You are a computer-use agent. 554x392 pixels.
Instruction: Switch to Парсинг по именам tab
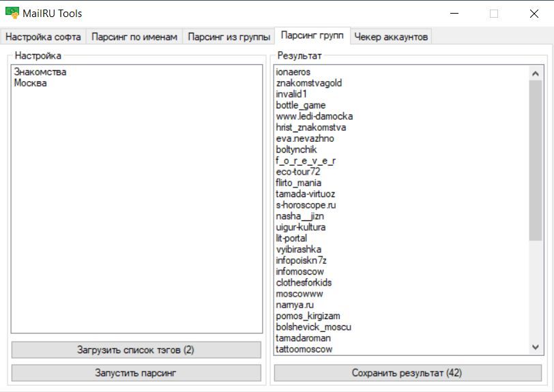(134, 37)
